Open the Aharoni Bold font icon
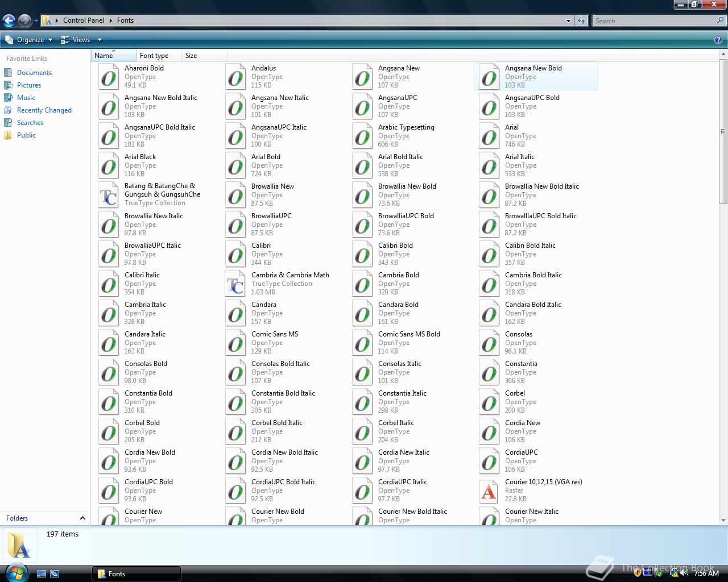The width and height of the screenshot is (728, 582). pos(109,77)
